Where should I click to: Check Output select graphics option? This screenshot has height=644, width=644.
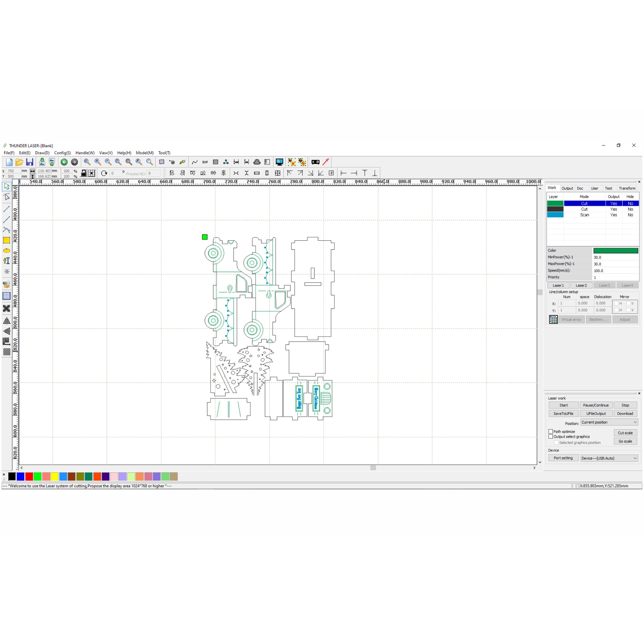(551, 436)
